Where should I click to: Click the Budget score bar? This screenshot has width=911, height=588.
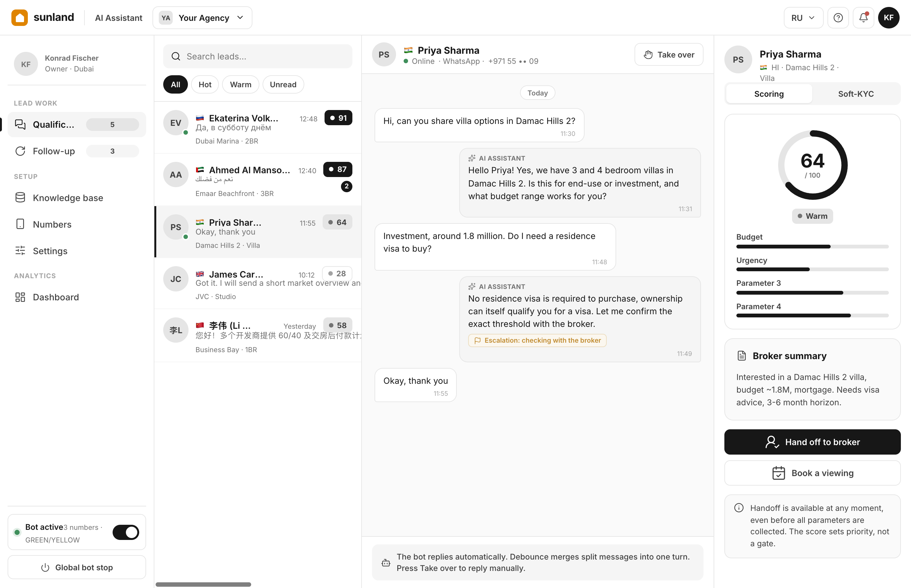pos(812,247)
